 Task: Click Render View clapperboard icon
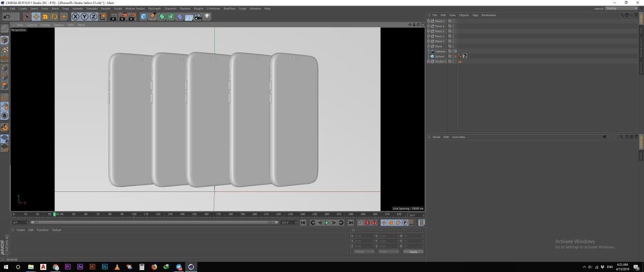(x=113, y=17)
